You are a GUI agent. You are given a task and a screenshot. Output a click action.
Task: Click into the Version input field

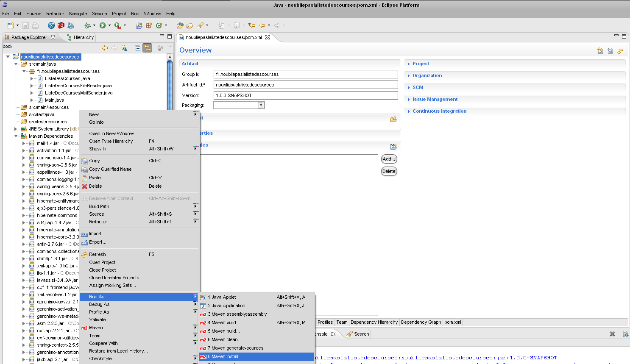(305, 95)
